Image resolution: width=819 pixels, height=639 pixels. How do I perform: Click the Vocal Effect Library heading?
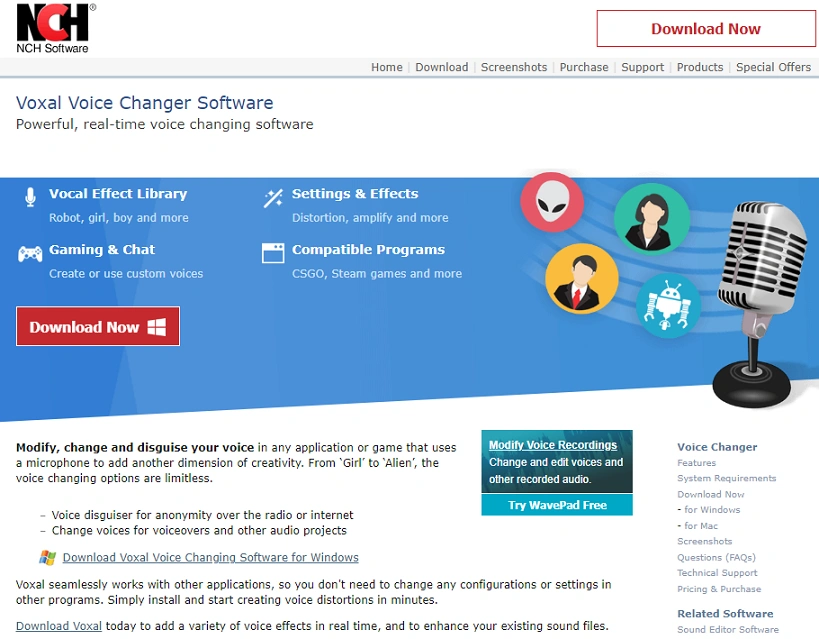(118, 194)
